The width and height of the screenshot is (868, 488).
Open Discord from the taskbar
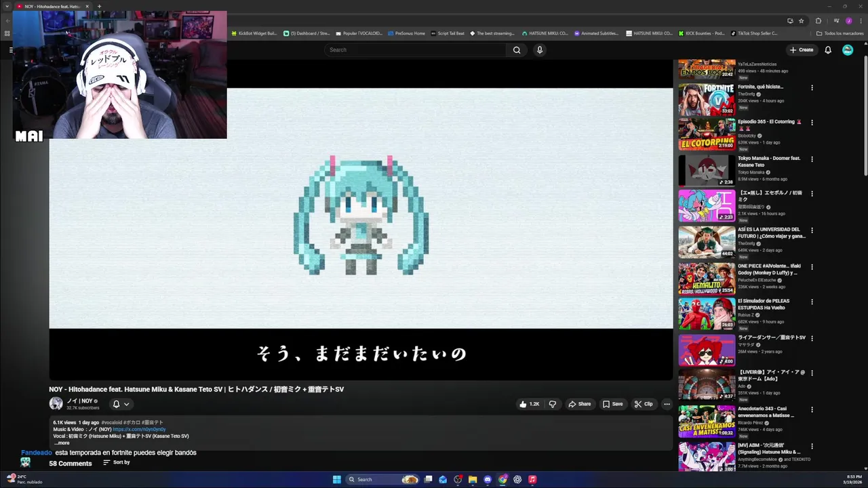488,479
